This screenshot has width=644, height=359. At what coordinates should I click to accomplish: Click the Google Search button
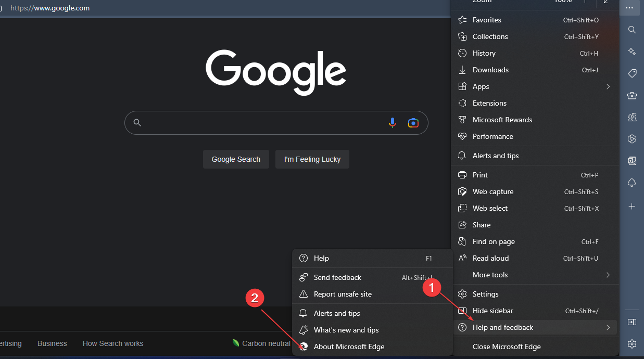236,159
